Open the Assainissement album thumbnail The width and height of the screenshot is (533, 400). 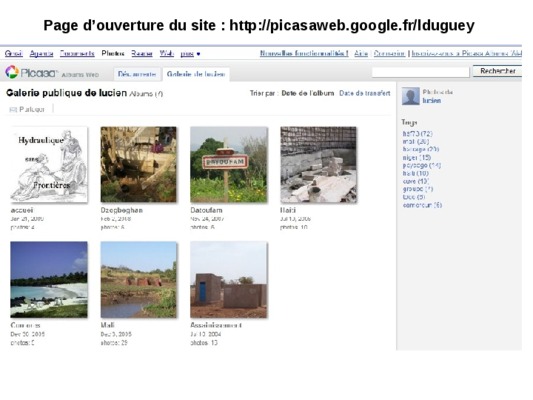click(229, 280)
